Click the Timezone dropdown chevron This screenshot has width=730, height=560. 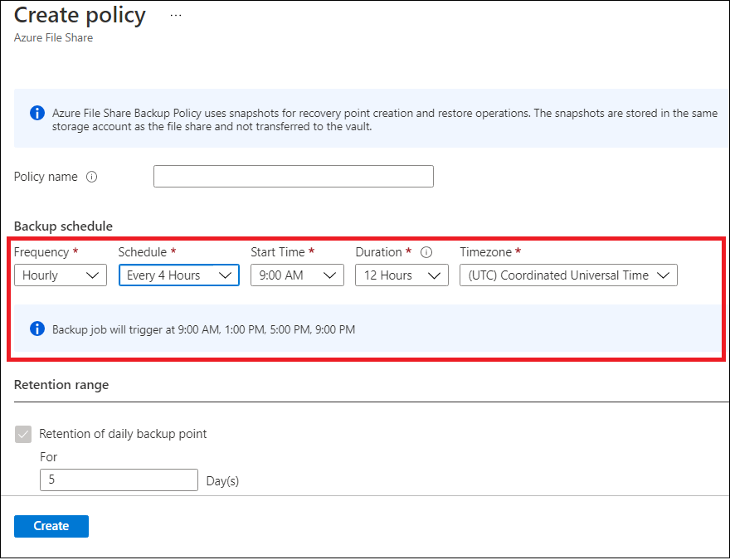pos(664,275)
